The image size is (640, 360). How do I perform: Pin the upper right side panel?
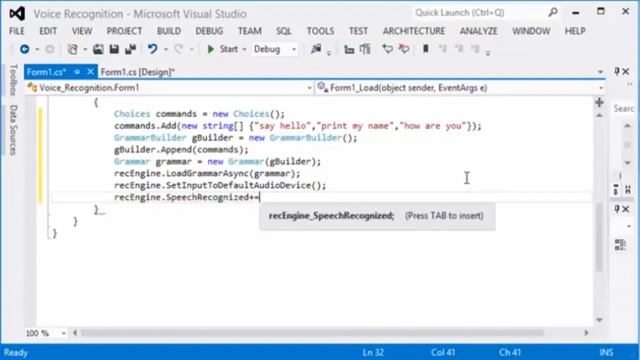(617, 71)
